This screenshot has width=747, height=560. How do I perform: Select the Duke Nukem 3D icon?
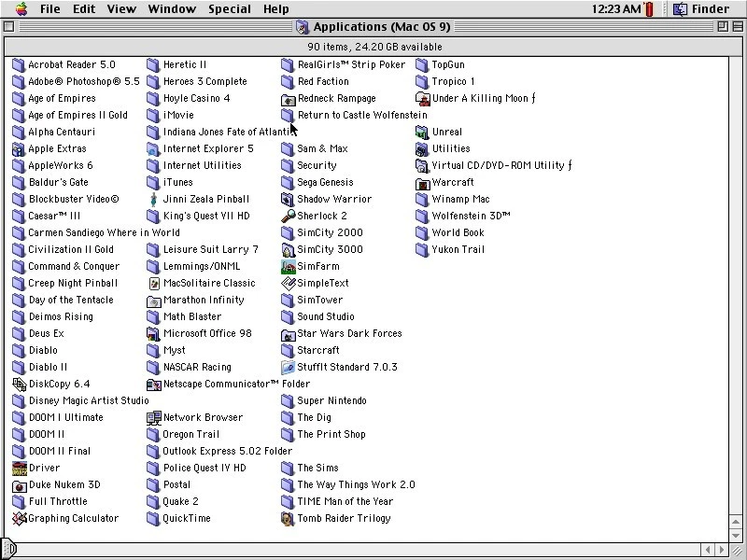coord(20,485)
